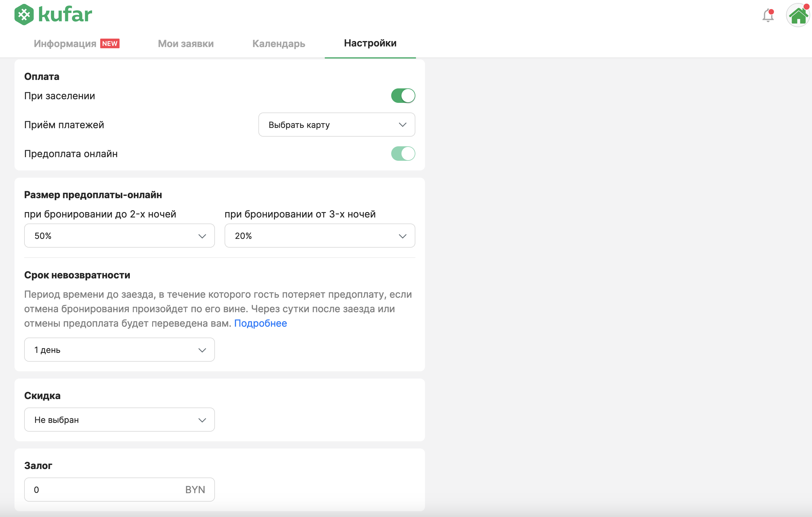This screenshot has height=517, width=812.
Task: Open the house profile avatar
Action: click(x=798, y=15)
